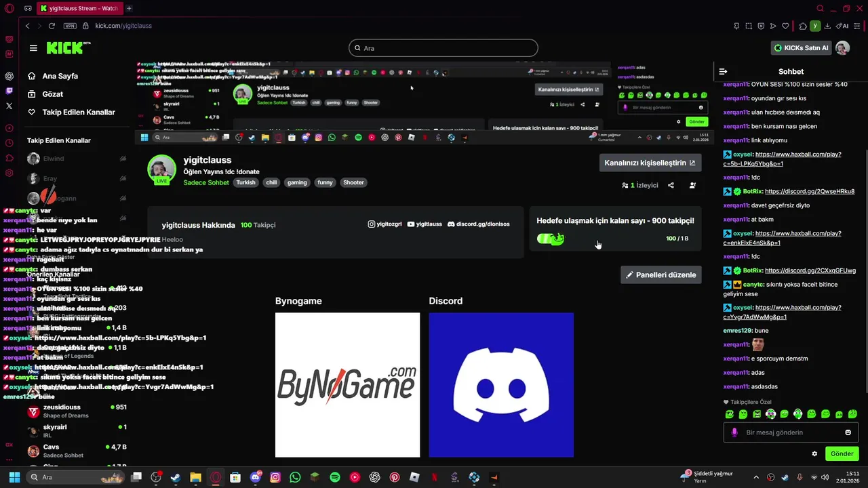Viewport: 868px width, 488px height.
Task: Open moderator user icon near share
Action: (x=692, y=185)
